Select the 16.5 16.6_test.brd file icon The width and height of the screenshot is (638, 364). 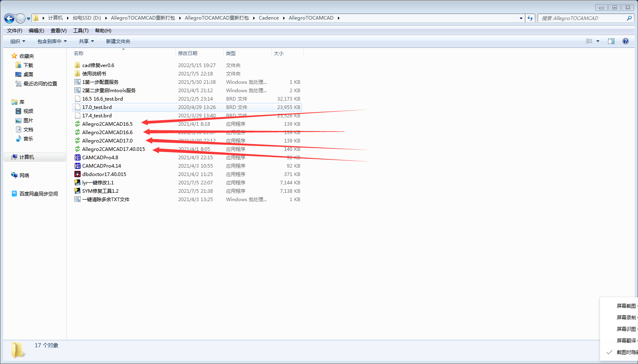pyautogui.click(x=78, y=99)
